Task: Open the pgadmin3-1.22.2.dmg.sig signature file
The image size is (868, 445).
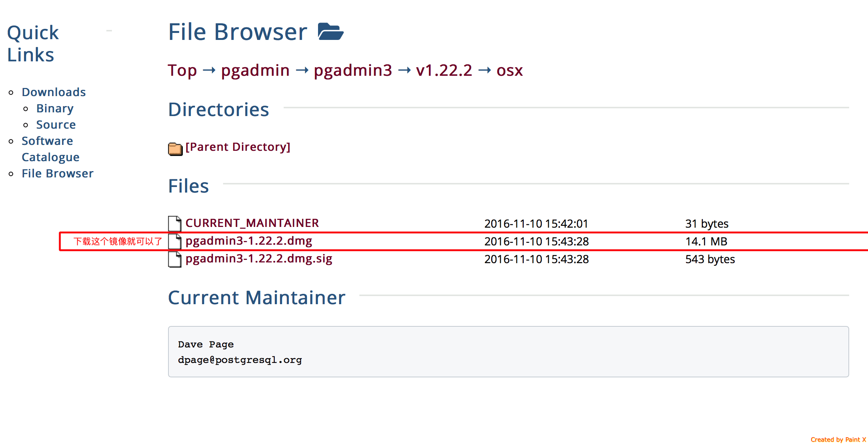Action: [259, 259]
